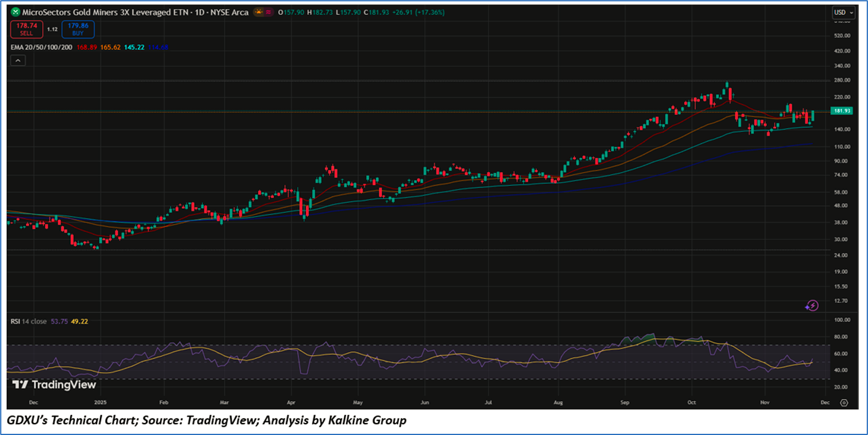Viewport: 868px width, 435px height.
Task: Click the 48.00 price axis label
Action: (x=840, y=206)
